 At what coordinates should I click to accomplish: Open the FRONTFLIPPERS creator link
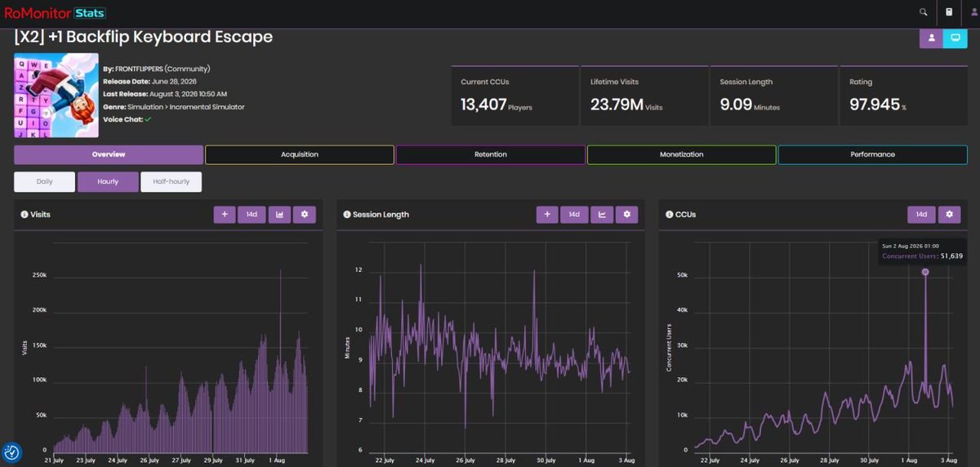point(140,69)
